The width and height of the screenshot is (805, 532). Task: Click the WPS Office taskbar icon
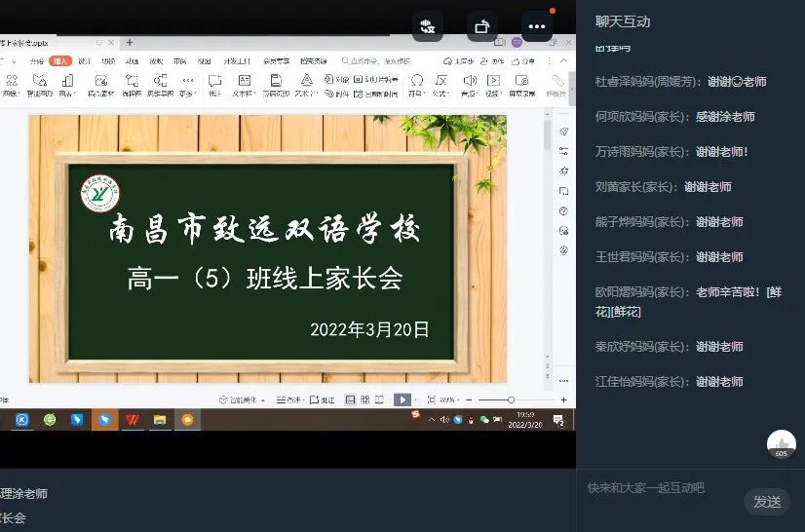coord(132,420)
